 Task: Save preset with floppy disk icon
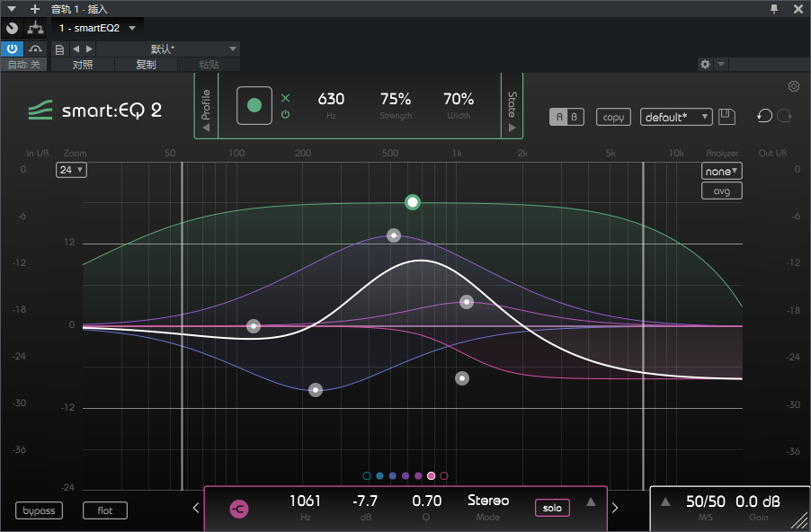pos(726,117)
